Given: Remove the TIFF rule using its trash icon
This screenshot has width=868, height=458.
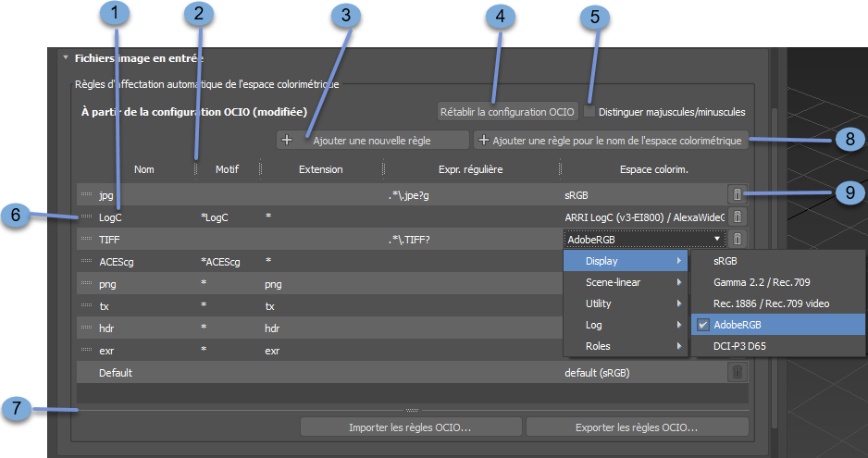Looking at the screenshot, I should [x=737, y=239].
